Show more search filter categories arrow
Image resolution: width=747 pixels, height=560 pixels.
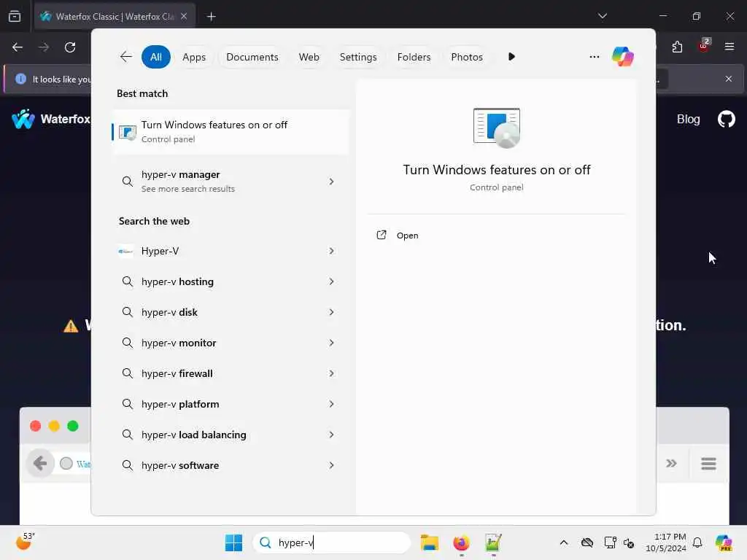pos(511,57)
